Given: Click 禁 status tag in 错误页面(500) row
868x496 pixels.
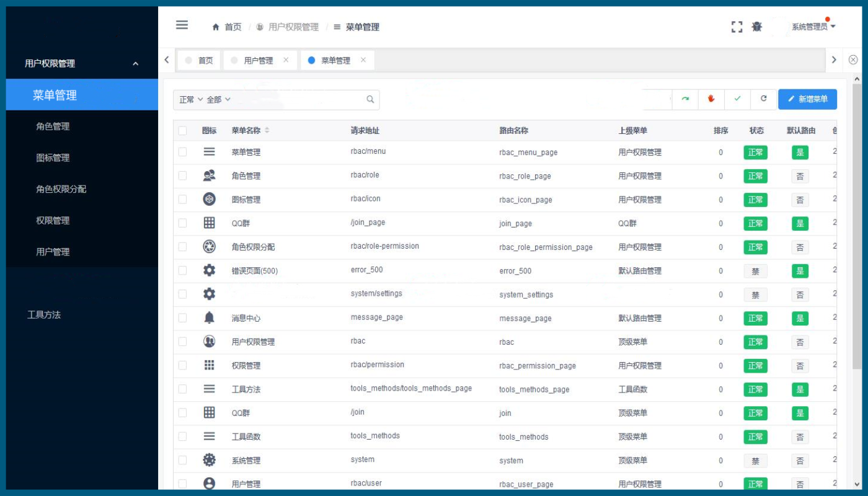Looking at the screenshot, I should pyautogui.click(x=755, y=270).
